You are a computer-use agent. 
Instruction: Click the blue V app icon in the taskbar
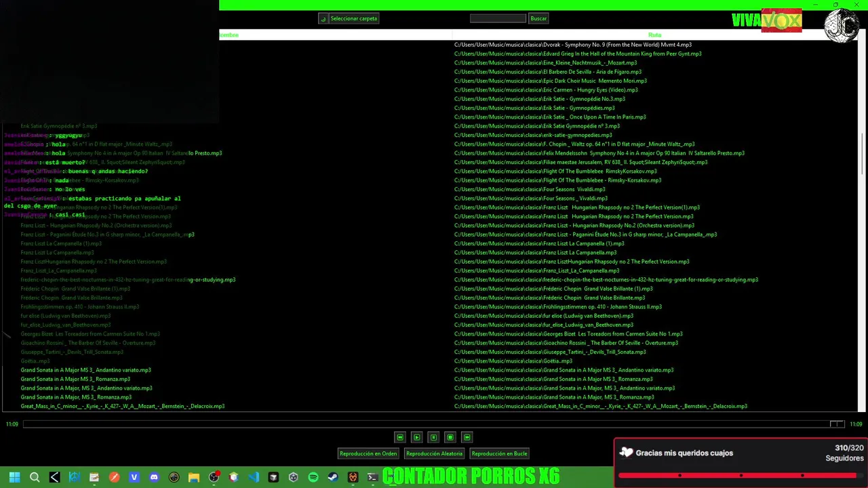pos(134,477)
